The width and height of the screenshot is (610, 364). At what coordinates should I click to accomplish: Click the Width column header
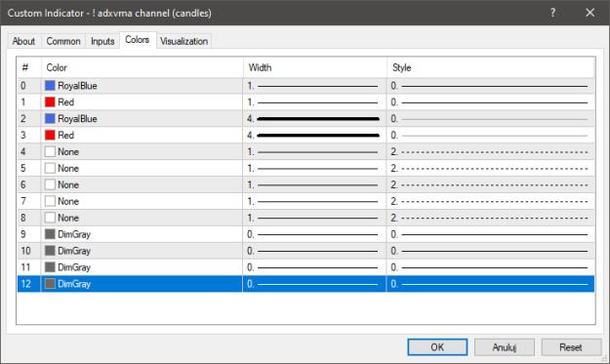click(315, 67)
